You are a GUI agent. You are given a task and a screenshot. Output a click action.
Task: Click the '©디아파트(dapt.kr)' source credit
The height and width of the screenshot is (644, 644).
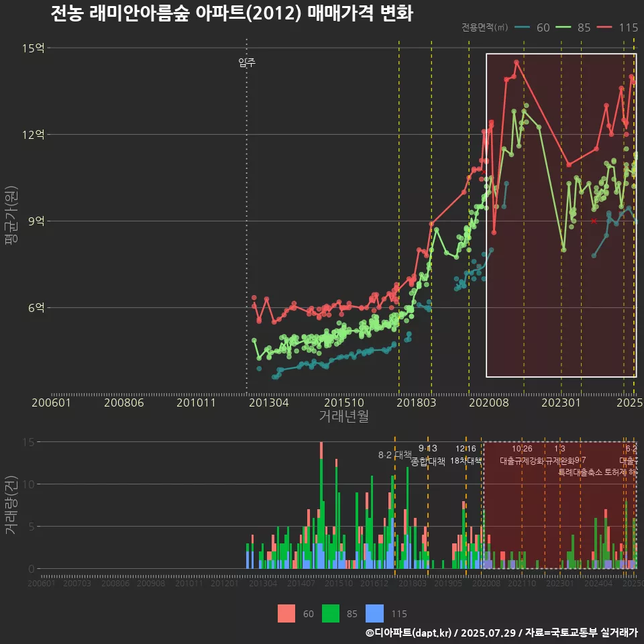pyautogui.click(x=409, y=633)
